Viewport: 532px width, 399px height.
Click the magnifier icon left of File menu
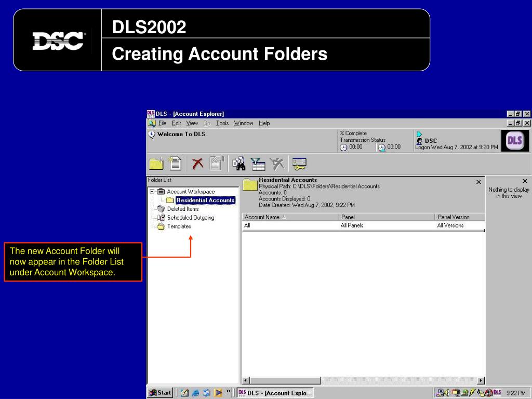(152, 123)
